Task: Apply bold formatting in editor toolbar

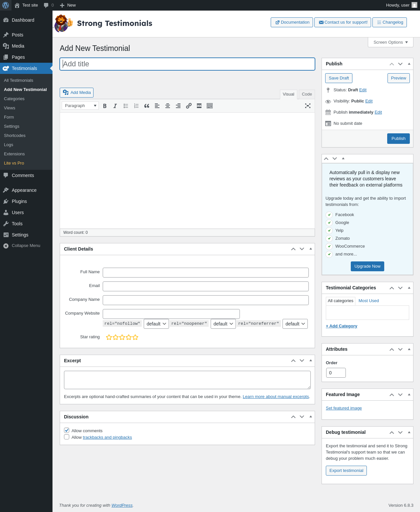Action: coord(105,106)
